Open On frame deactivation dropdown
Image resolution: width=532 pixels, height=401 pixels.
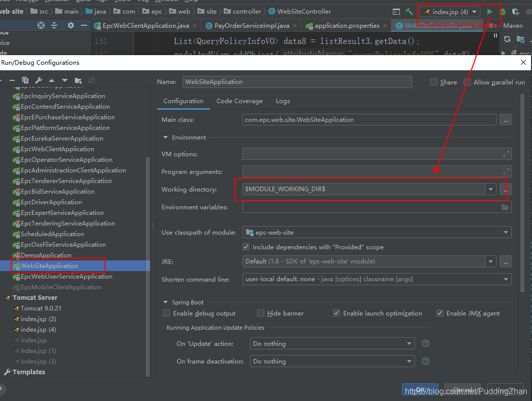click(332, 362)
